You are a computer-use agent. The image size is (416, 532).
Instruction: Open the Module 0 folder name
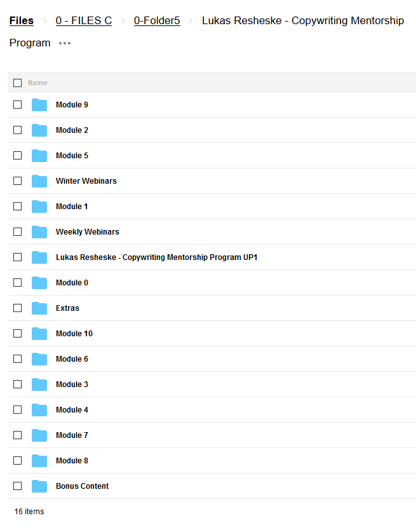click(72, 283)
